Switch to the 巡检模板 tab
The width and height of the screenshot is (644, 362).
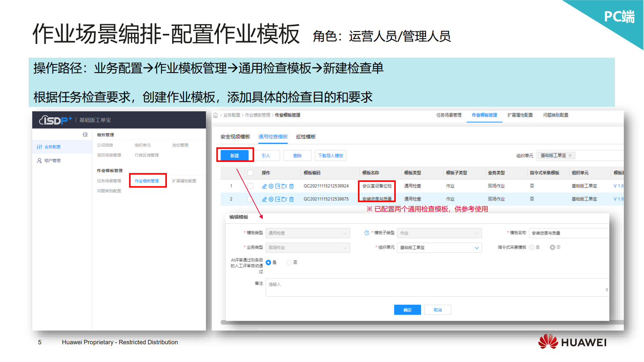[306, 137]
